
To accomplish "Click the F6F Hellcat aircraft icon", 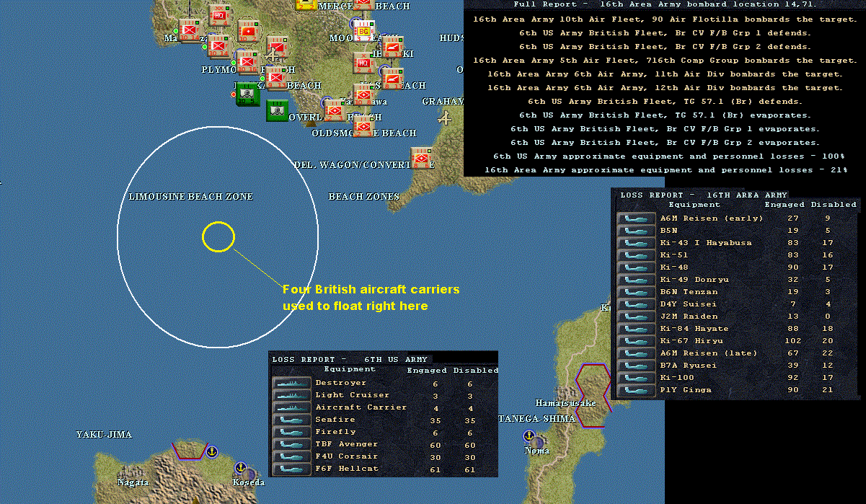I will pyautogui.click(x=291, y=469).
